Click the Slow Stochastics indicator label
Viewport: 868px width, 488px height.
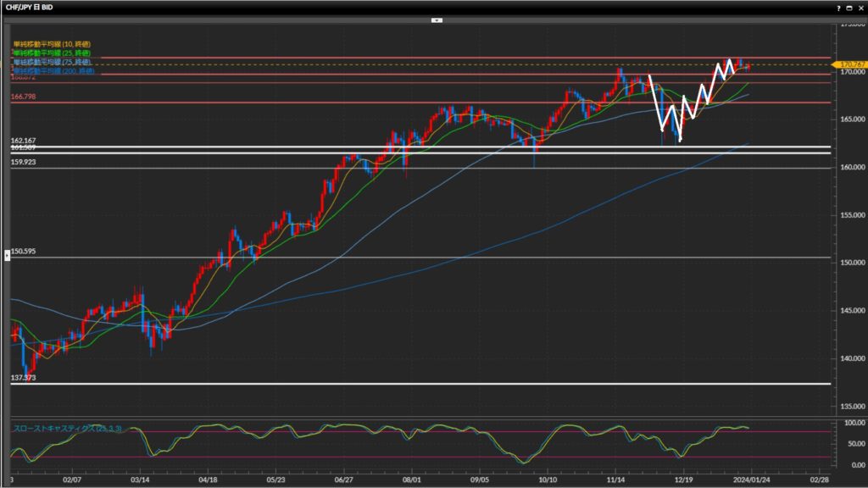point(68,429)
